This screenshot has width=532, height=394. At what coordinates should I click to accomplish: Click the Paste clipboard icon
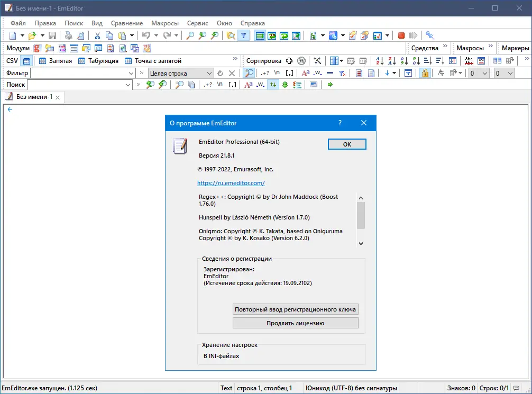[122, 35]
